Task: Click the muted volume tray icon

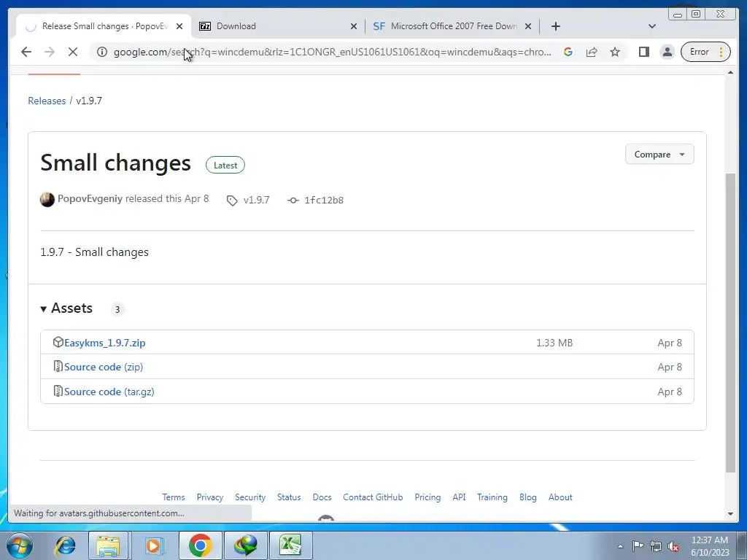Action: [673, 546]
